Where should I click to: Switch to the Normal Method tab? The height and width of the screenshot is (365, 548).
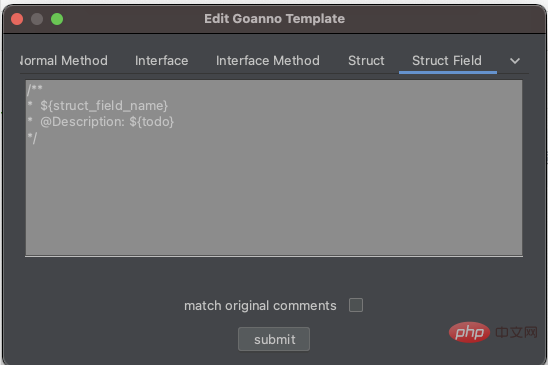coord(64,61)
